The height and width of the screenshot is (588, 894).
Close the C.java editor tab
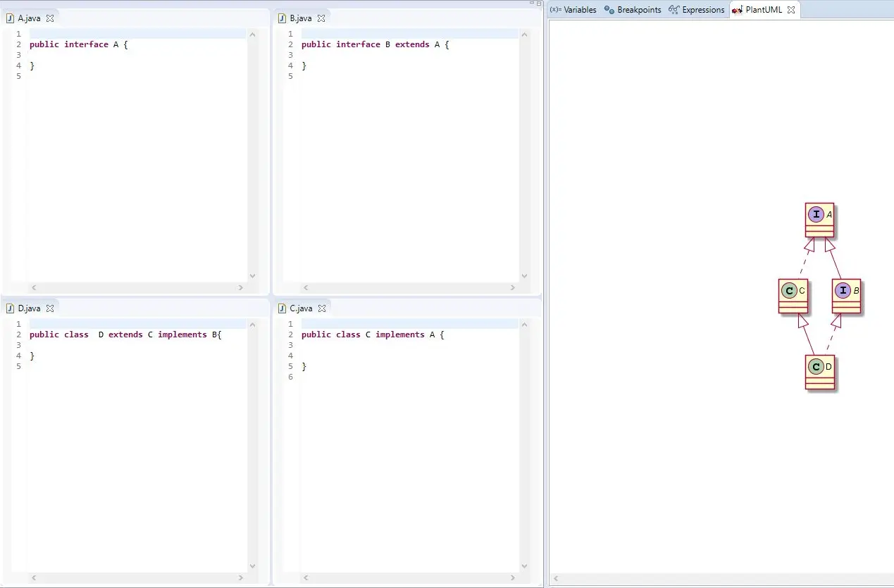(x=322, y=308)
